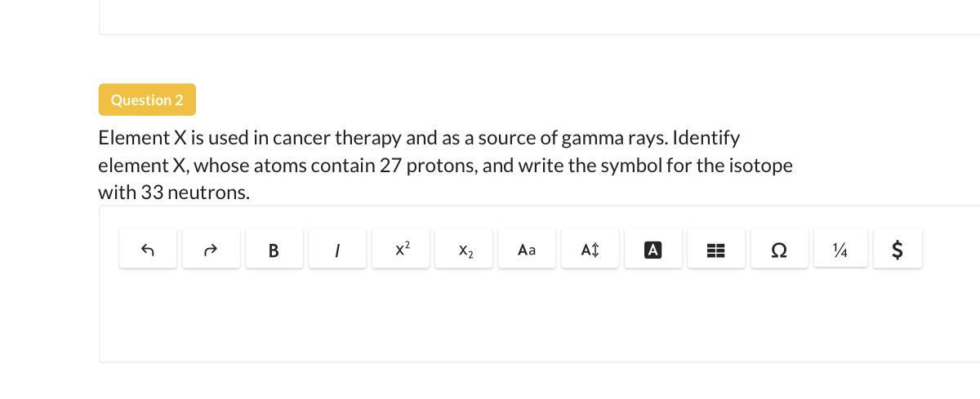Apply subscript formatting
This screenshot has width=980, height=399.
click(x=465, y=250)
